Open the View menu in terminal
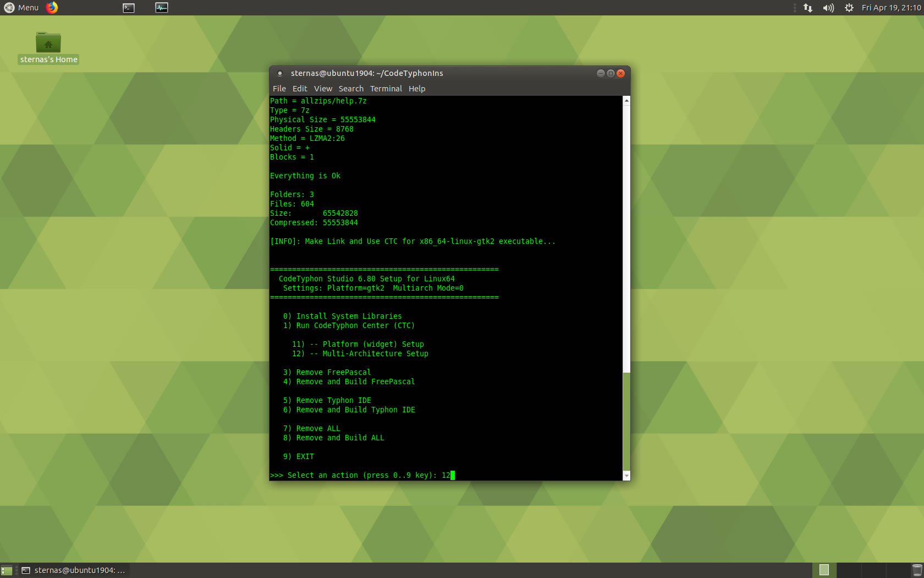The image size is (924, 578). (323, 89)
